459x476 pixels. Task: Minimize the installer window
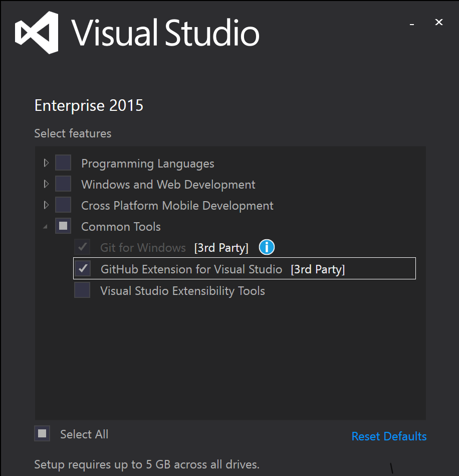(x=411, y=23)
